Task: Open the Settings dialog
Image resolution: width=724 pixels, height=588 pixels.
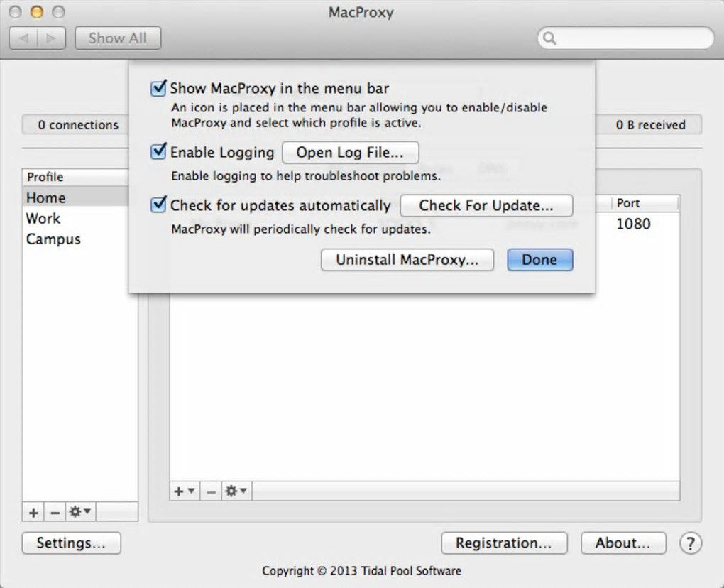Action: click(72, 543)
